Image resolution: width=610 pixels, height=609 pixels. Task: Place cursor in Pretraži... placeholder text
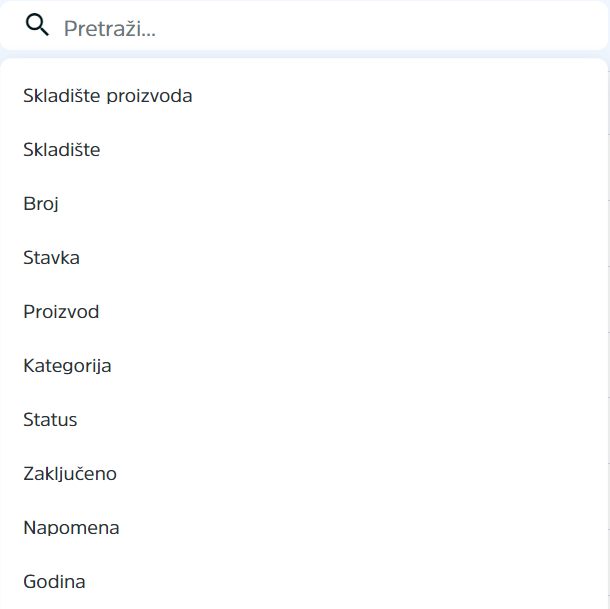click(110, 28)
